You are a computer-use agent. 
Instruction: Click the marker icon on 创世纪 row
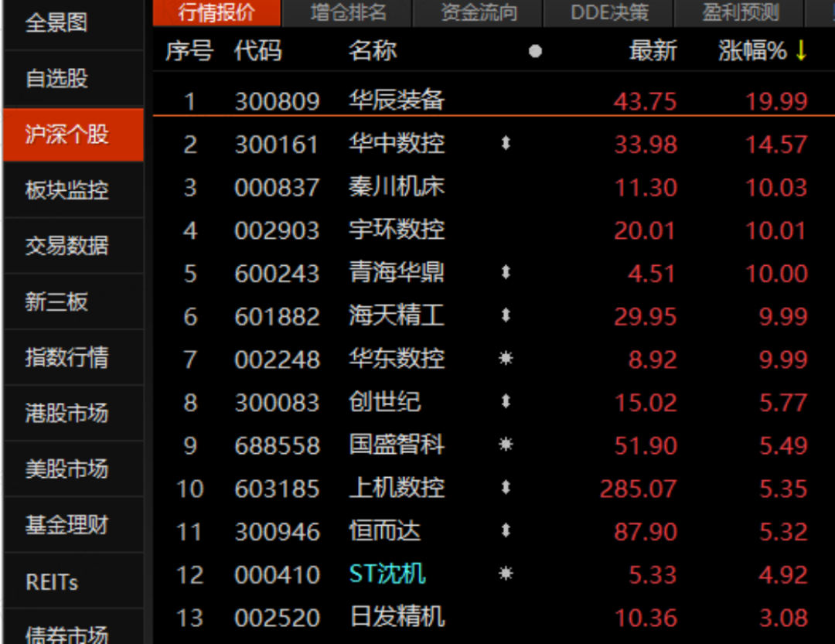click(x=506, y=402)
